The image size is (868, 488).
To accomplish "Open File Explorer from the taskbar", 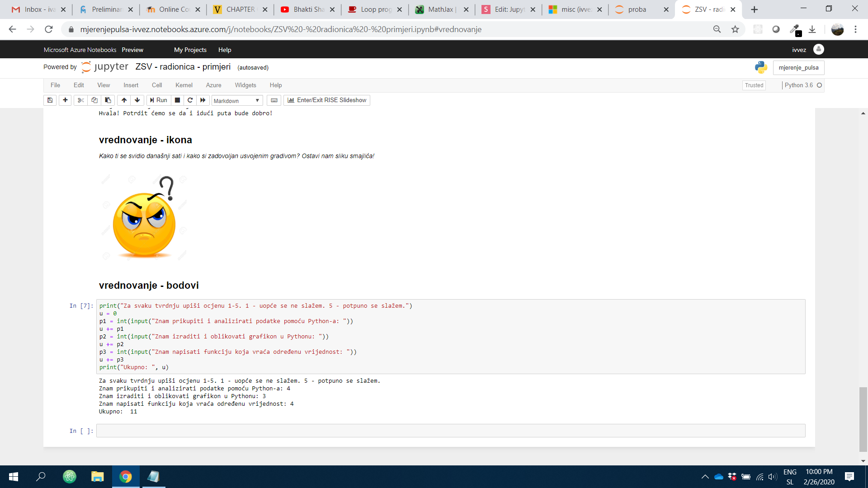I will (98, 477).
